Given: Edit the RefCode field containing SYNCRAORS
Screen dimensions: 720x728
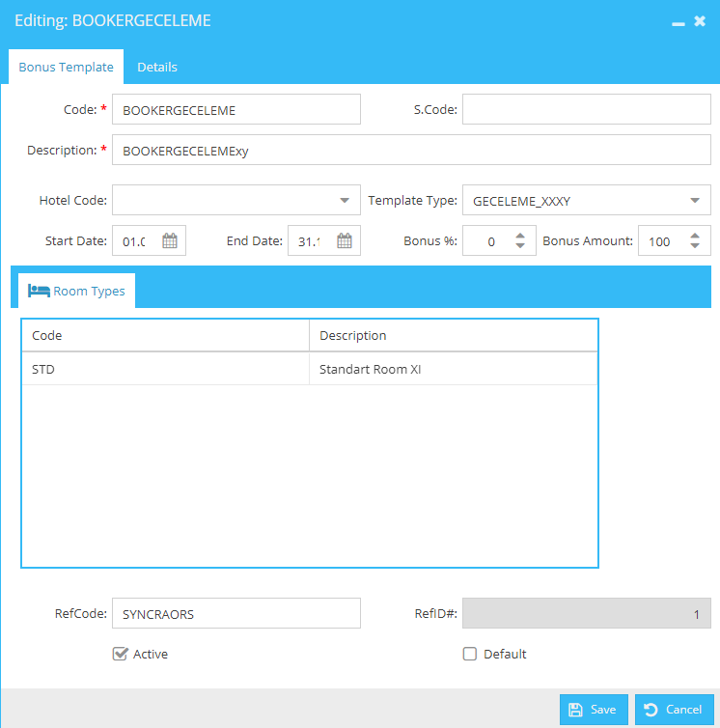Looking at the screenshot, I should 236,613.
